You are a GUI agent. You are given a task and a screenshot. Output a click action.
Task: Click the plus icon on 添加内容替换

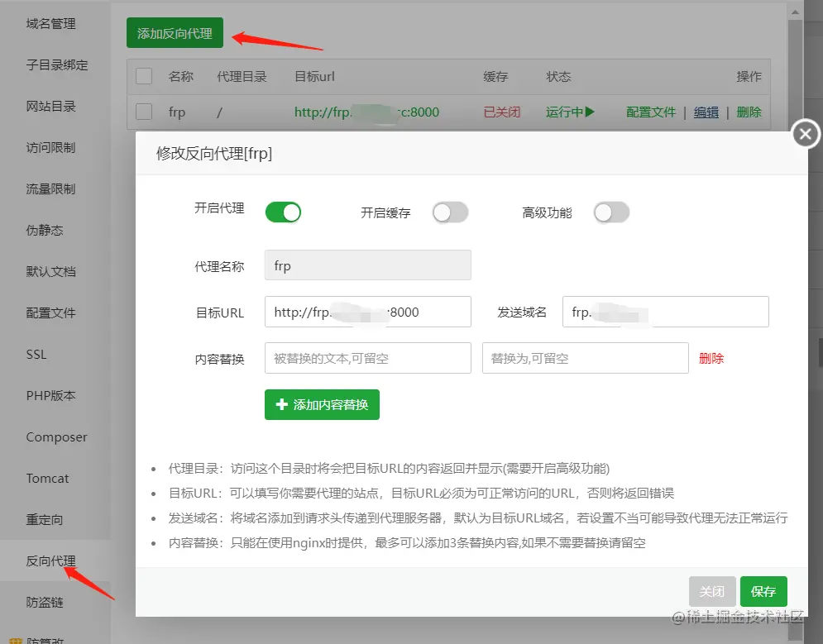point(282,404)
